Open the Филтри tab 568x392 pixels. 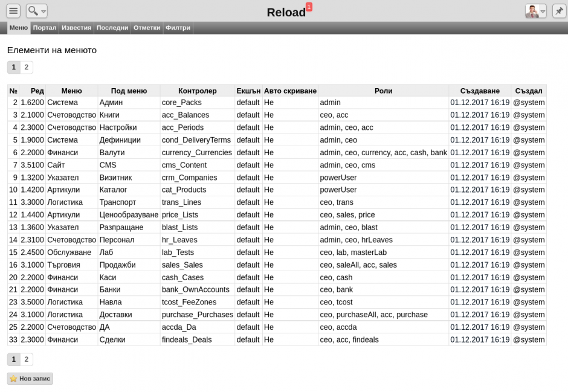(178, 28)
